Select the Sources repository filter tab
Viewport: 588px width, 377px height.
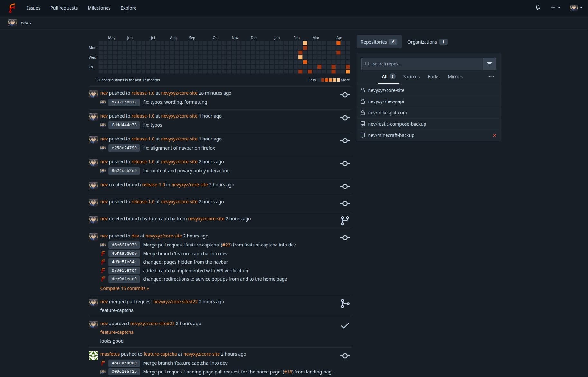tap(411, 77)
